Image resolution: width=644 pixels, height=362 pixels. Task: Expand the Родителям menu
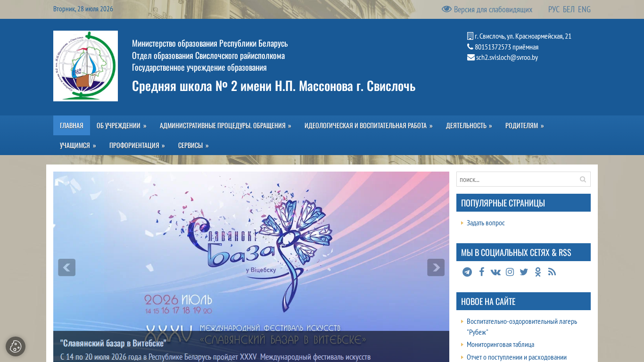525,125
